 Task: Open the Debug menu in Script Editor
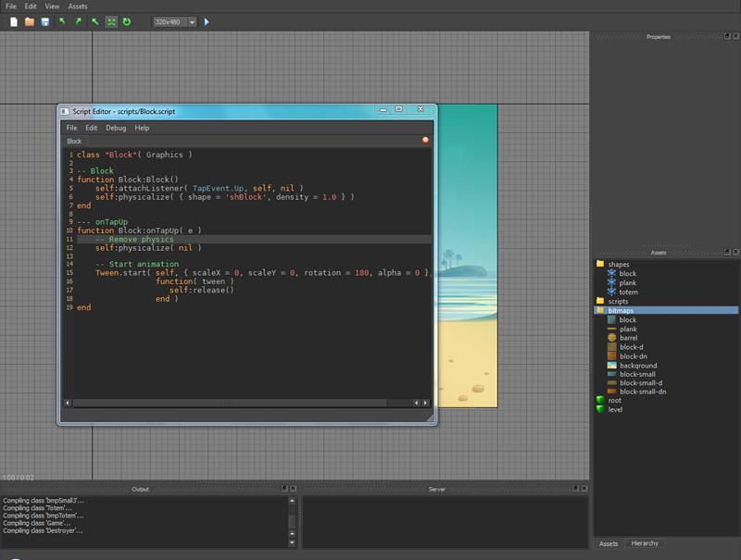[116, 128]
